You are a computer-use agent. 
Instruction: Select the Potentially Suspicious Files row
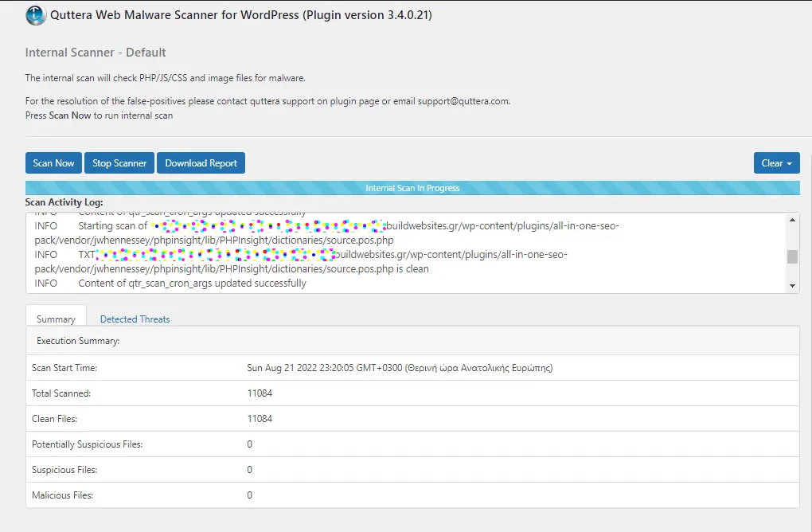[318, 444]
